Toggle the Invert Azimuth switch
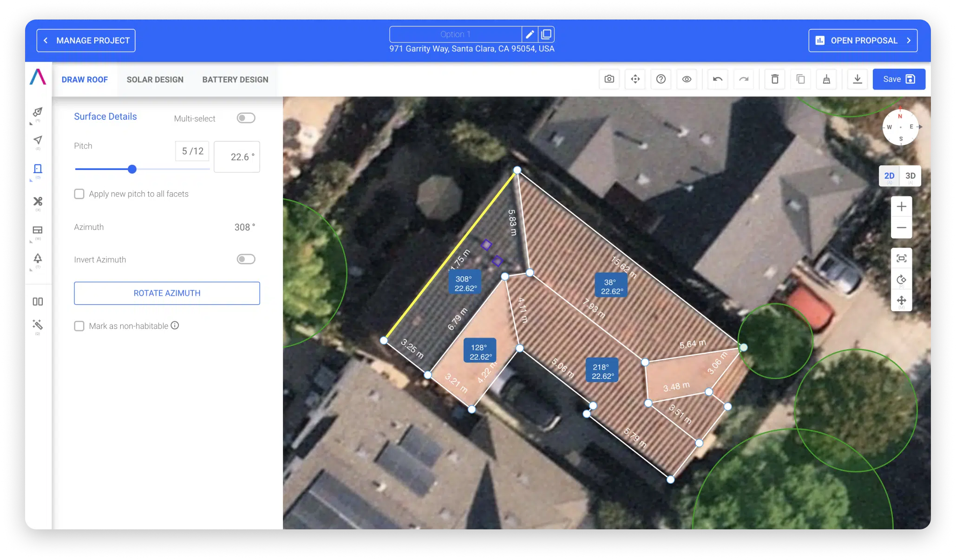Screen dimensions: 956x560 tap(246, 259)
